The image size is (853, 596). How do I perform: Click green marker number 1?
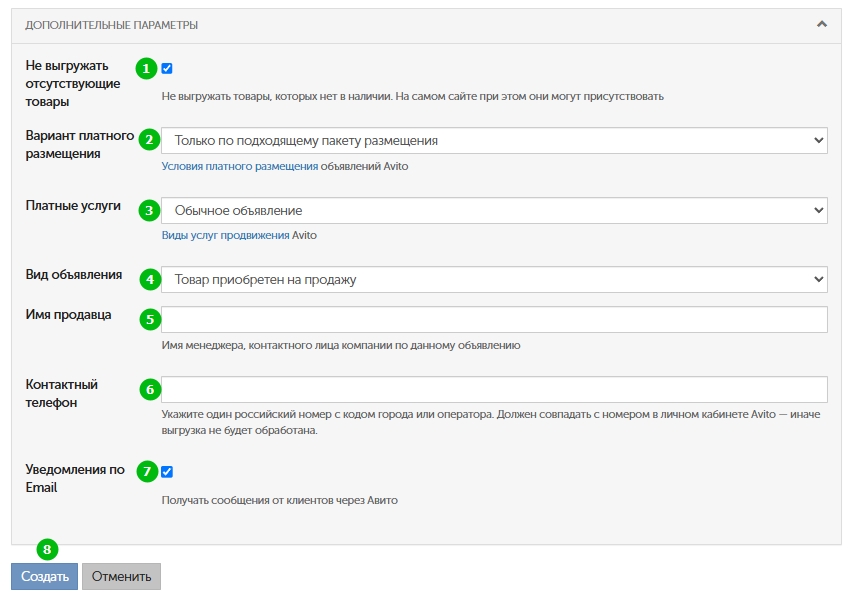[146, 69]
